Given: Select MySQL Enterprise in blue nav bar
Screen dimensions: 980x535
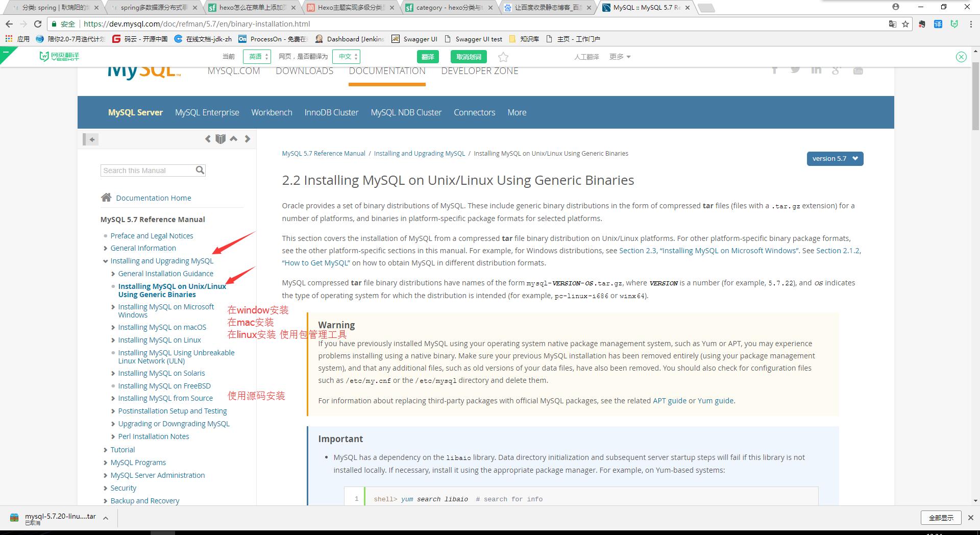Looking at the screenshot, I should pyautogui.click(x=207, y=112).
